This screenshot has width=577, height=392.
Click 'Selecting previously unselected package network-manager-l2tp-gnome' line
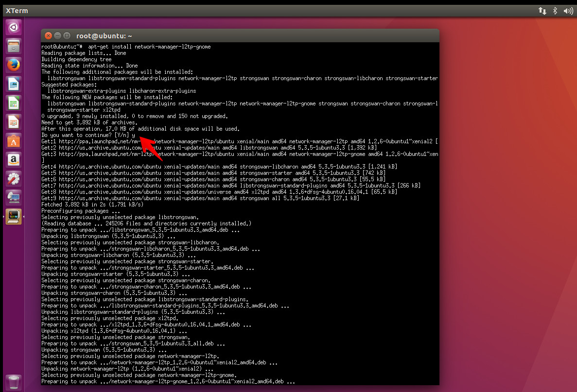139,375
